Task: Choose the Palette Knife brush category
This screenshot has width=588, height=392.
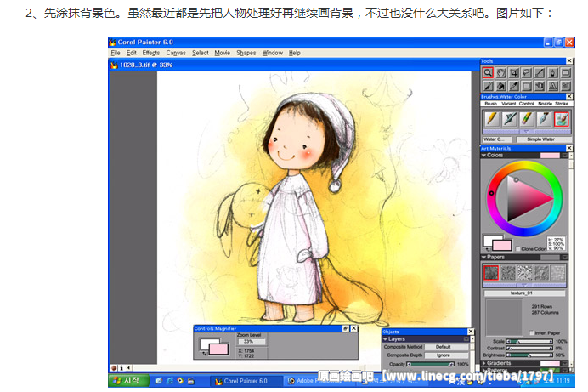Action: coord(544,119)
